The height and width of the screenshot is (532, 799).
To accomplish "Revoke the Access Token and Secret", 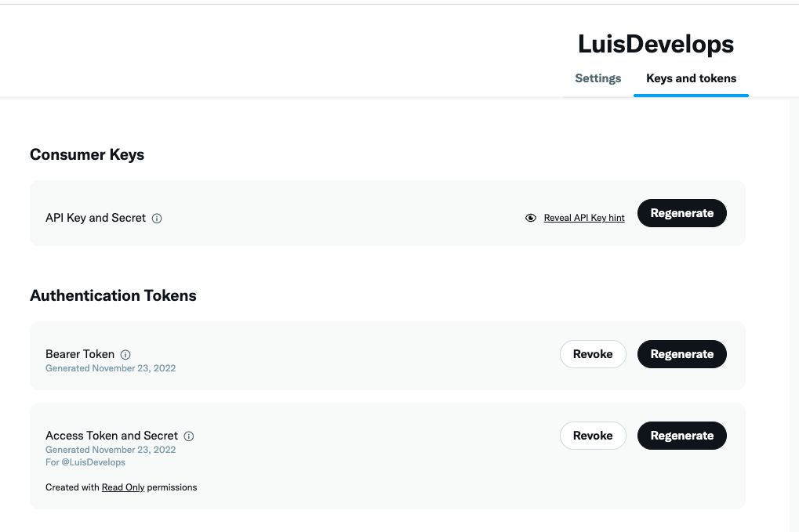I will (x=593, y=436).
